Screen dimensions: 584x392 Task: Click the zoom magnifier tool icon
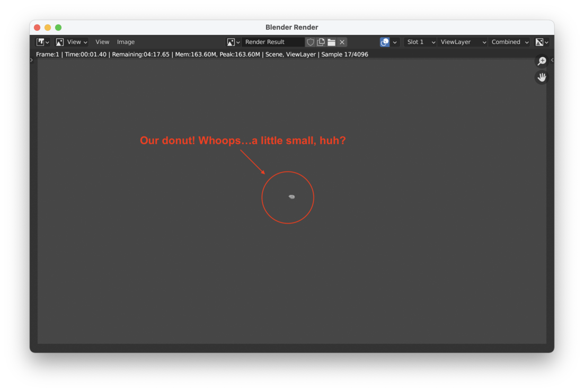tap(542, 61)
